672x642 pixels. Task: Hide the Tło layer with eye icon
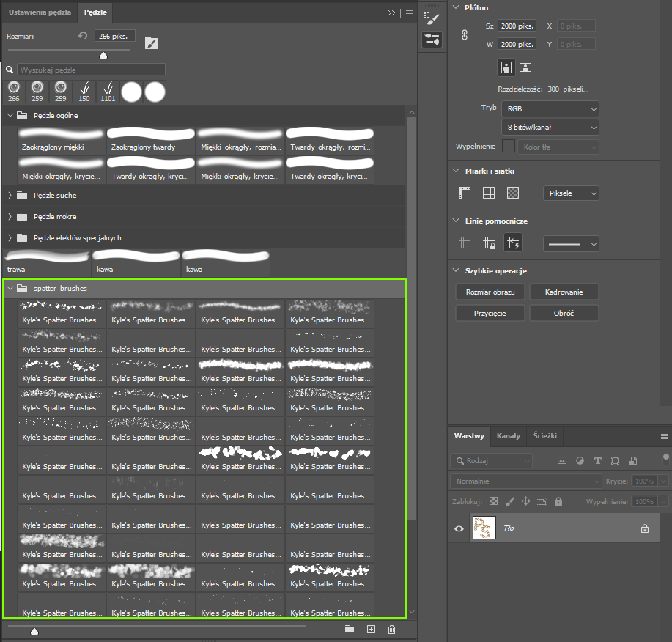tap(459, 528)
